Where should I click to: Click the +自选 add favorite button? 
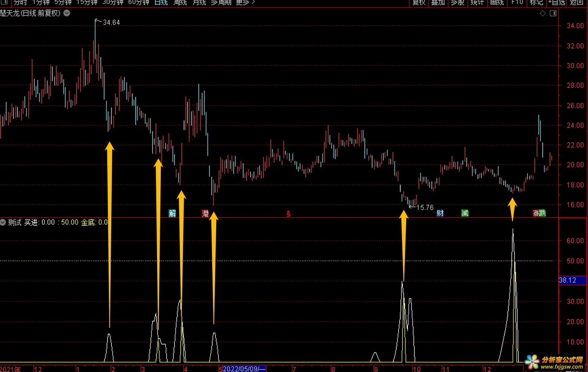[556, 2]
